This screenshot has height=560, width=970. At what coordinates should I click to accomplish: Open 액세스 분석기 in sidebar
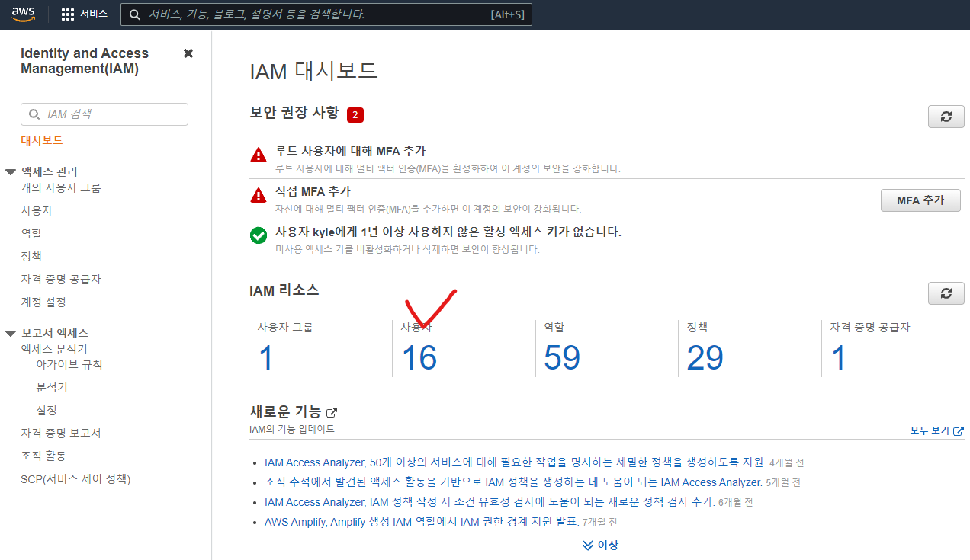[54, 349]
